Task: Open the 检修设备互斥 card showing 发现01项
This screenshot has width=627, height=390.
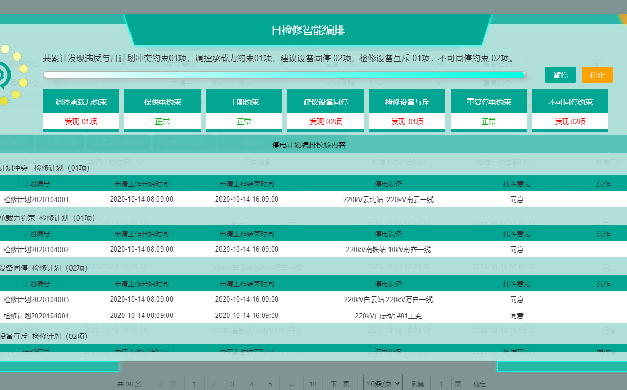Action: [x=407, y=110]
